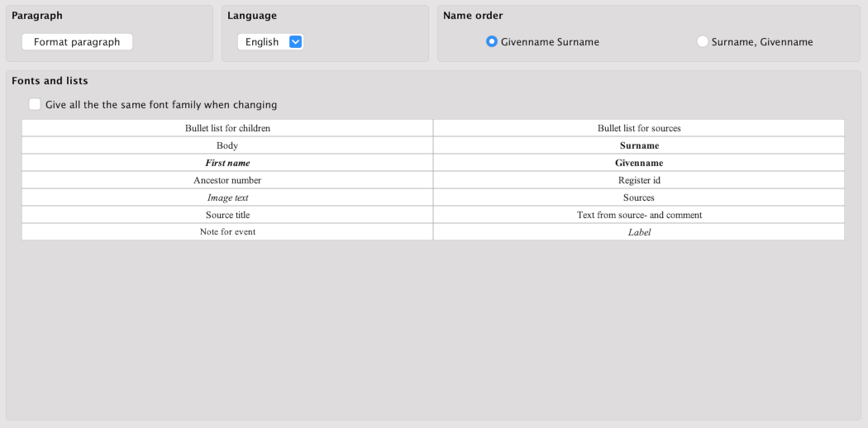This screenshot has height=428, width=868.
Task: Open the English language dropdown
Action: (269, 42)
